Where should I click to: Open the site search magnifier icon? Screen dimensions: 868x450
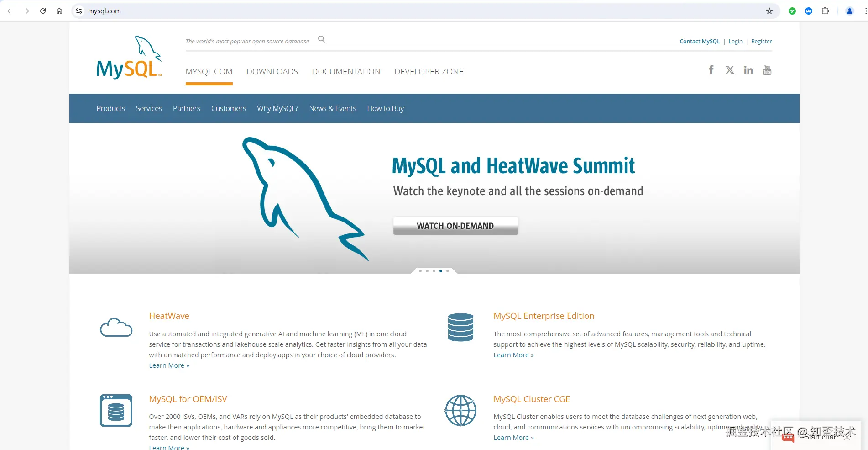[322, 39]
